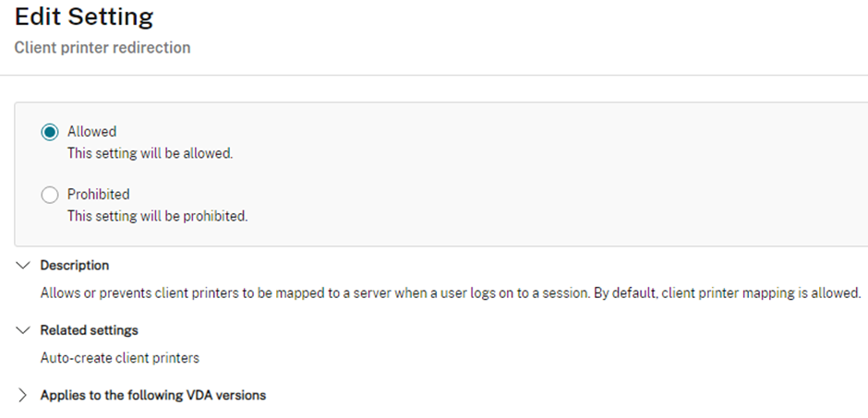Screen dimensions: 868x418
Task: Select the Allowed radio button
Action: (50, 132)
